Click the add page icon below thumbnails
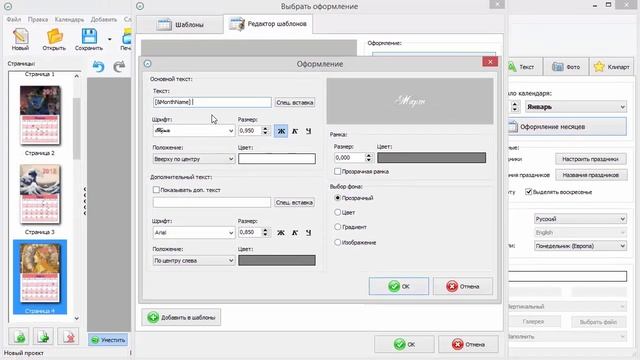Image resolution: width=640 pixels, height=360 pixels. click(19, 337)
